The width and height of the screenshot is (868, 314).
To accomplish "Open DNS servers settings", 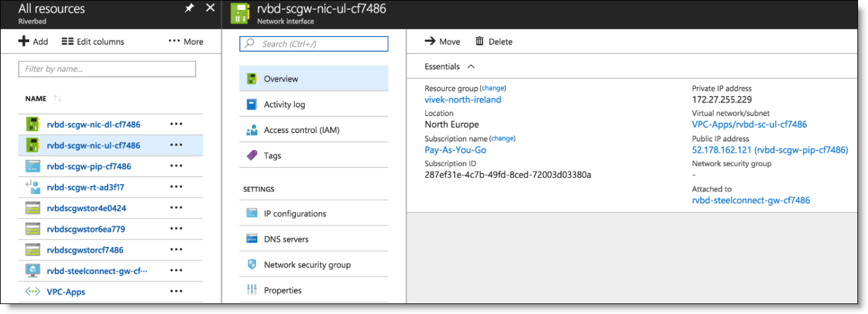I will pyautogui.click(x=286, y=239).
